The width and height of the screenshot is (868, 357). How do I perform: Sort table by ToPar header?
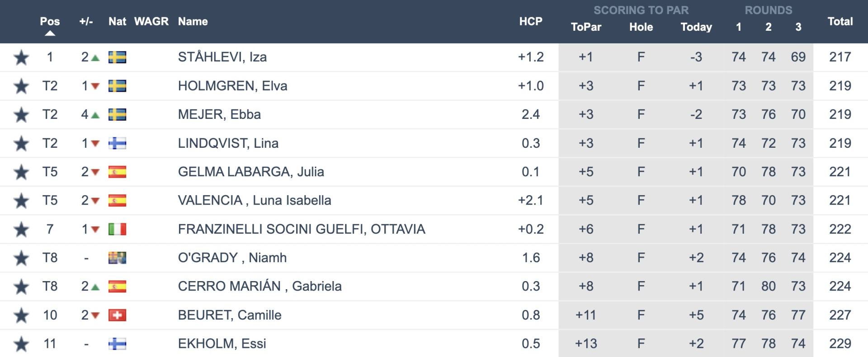[x=586, y=27]
